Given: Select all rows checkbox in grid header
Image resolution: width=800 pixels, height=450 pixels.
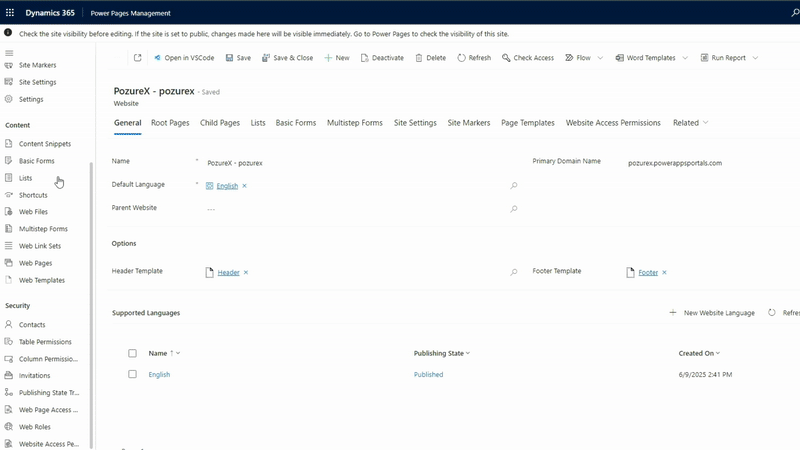Looking at the screenshot, I should point(133,354).
